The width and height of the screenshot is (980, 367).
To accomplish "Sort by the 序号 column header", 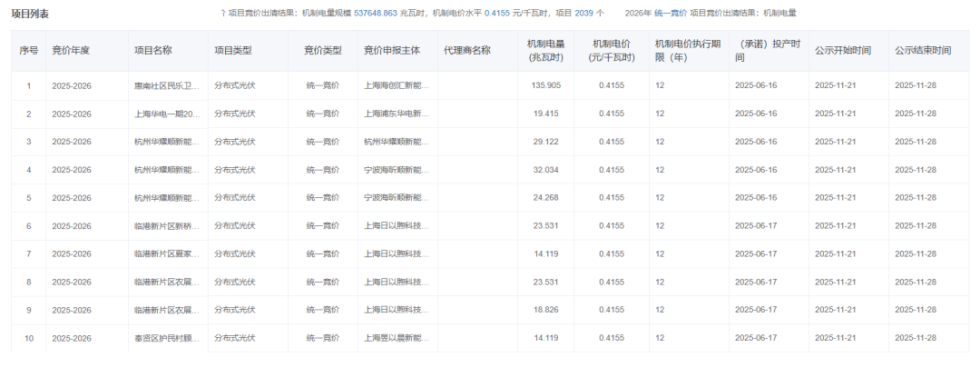I will tap(29, 50).
